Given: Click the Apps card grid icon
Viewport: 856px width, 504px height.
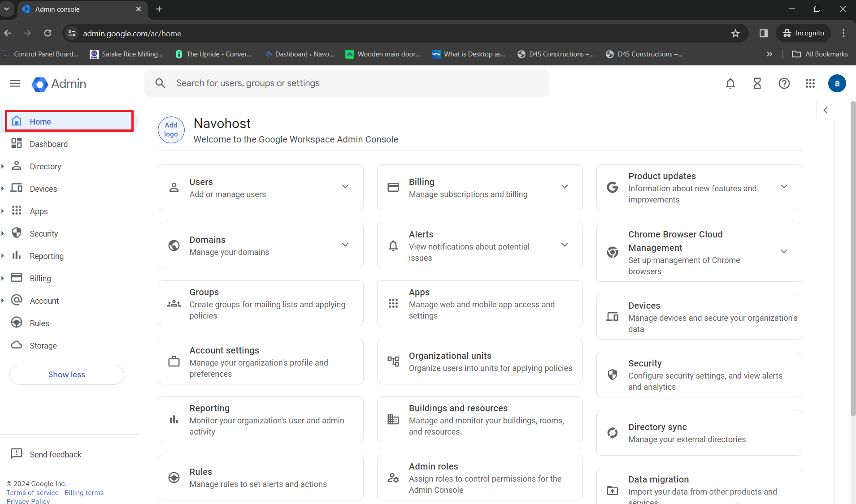Looking at the screenshot, I should pyautogui.click(x=393, y=303).
